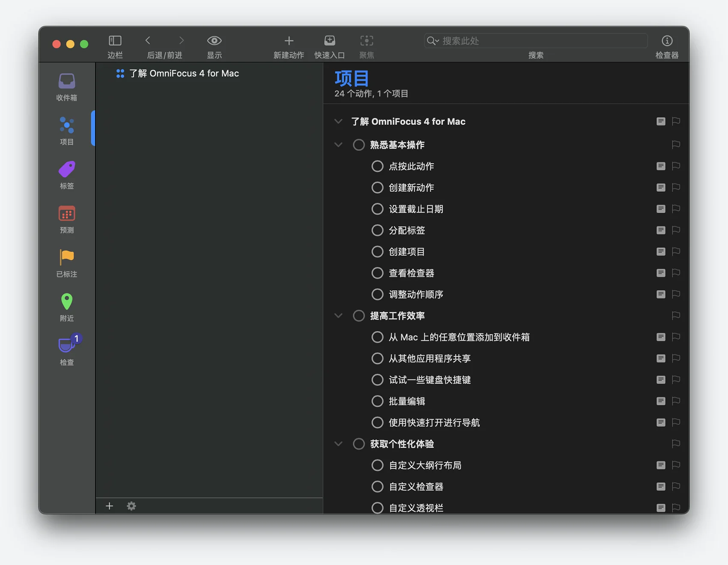Flag the 批量编辑 action

click(676, 401)
